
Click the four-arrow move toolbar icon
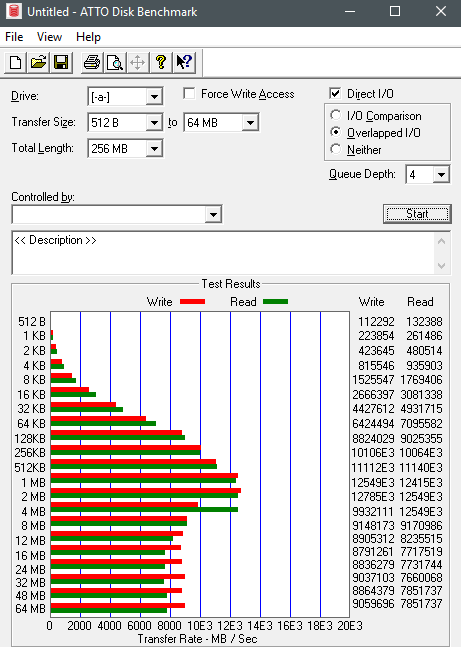tap(137, 63)
